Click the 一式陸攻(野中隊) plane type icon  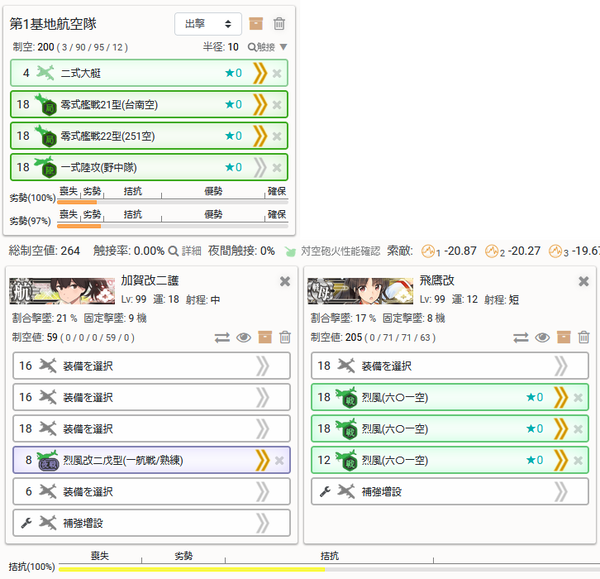pyautogui.click(x=46, y=166)
